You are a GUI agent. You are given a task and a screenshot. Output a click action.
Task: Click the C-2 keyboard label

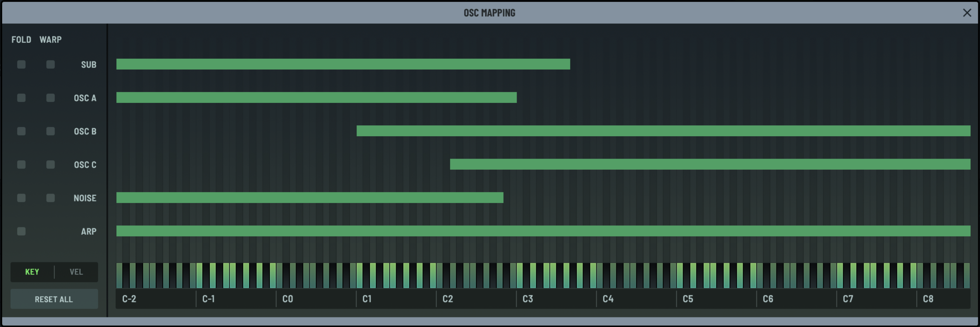(129, 299)
